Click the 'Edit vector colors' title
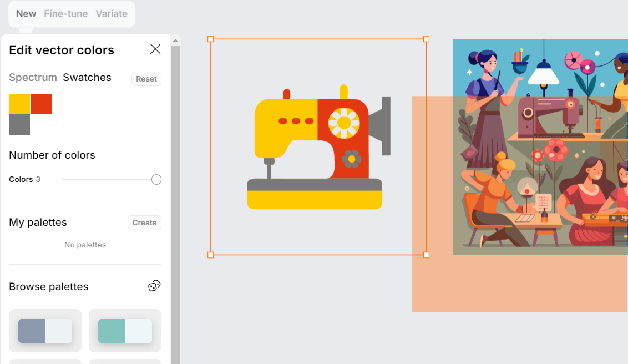Screen dimensions: 628x364 click(x=62, y=50)
